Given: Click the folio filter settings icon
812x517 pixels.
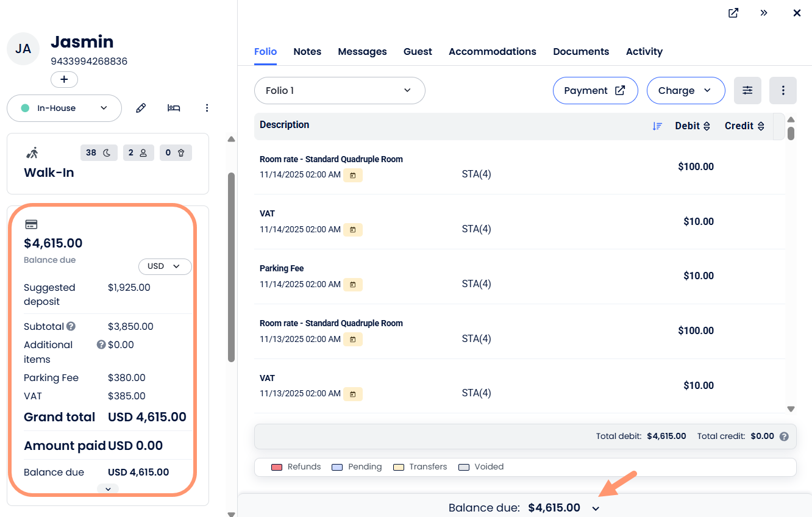Looking at the screenshot, I should coord(747,90).
